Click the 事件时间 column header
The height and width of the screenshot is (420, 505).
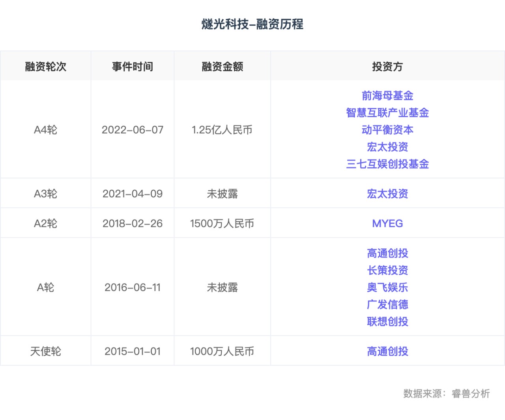pos(133,66)
